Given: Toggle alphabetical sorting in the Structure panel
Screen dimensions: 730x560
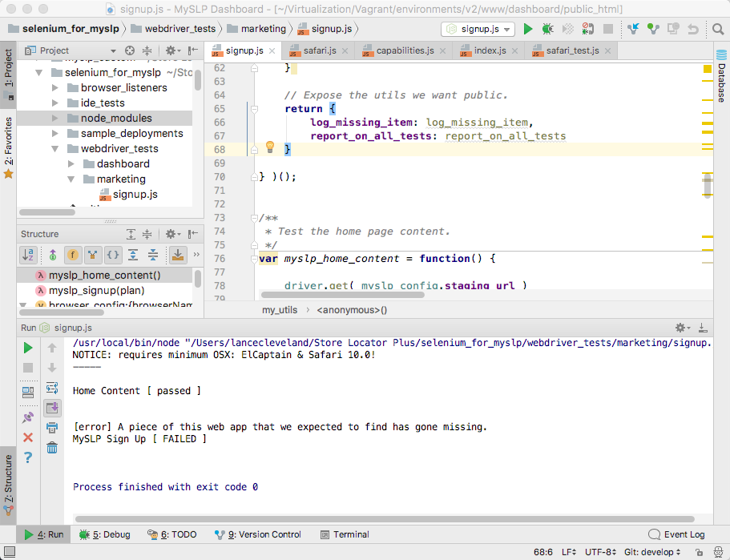Looking at the screenshot, I should [27, 255].
